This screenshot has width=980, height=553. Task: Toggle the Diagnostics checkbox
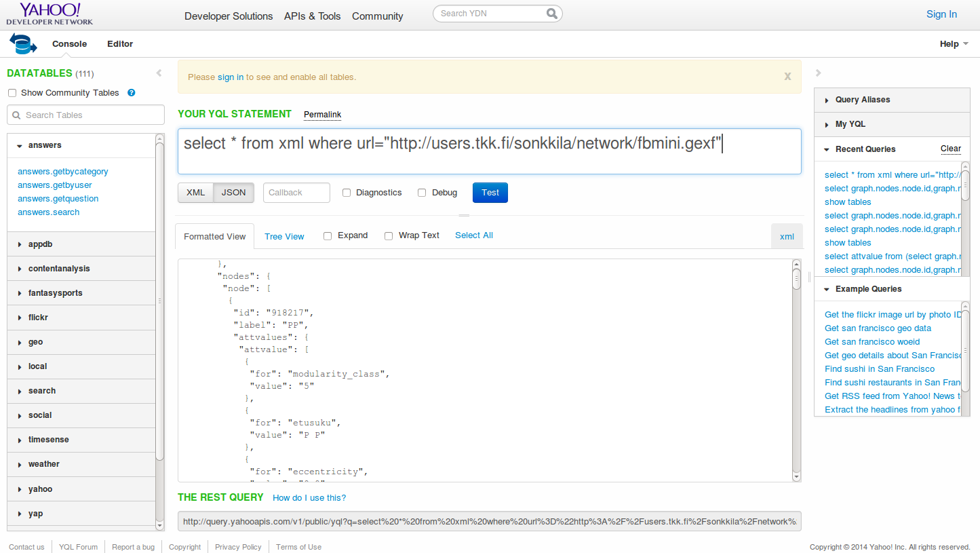[347, 193]
